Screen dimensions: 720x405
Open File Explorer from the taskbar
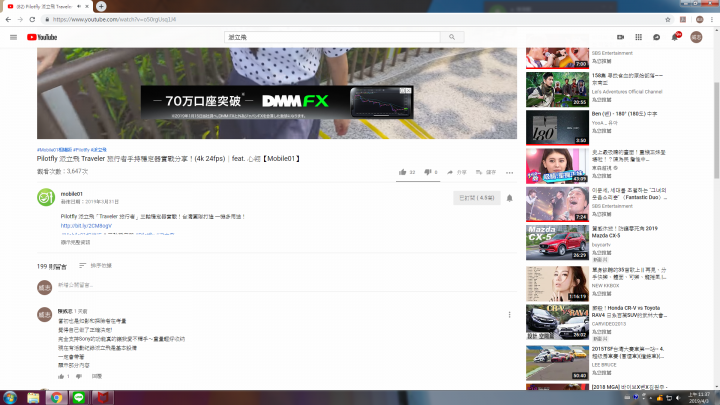point(33,398)
